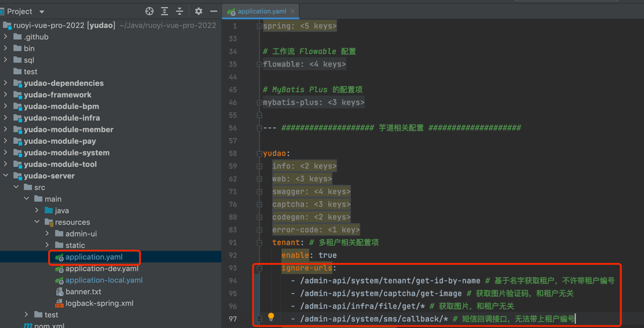This screenshot has width=644, height=328.
Task: Click the locate/select opened file icon
Action: [149, 11]
